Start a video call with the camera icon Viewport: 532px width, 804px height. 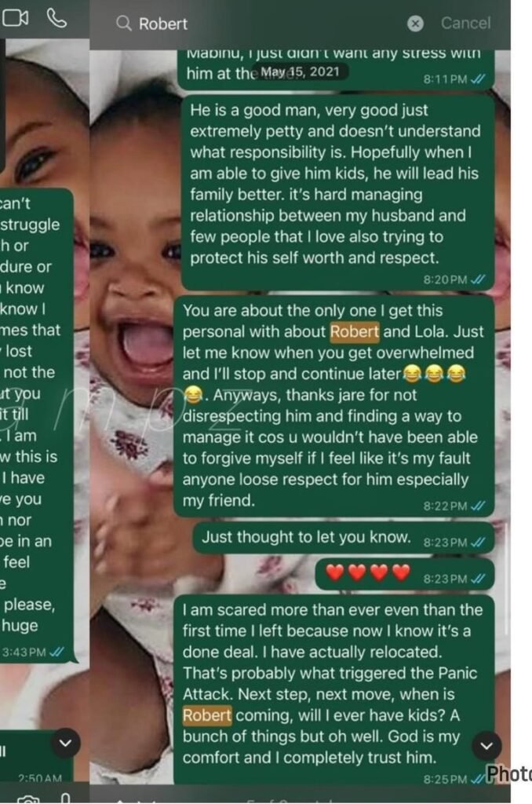tap(15, 19)
